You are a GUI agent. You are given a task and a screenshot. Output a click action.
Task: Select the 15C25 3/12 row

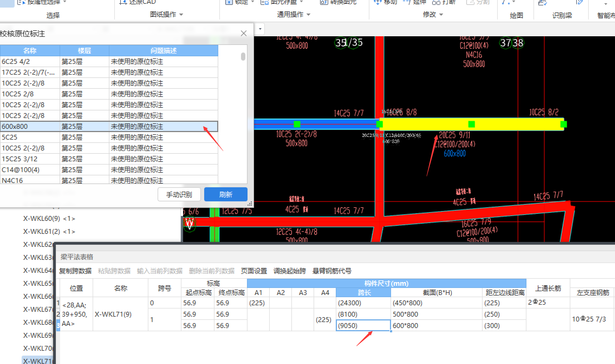(109, 159)
